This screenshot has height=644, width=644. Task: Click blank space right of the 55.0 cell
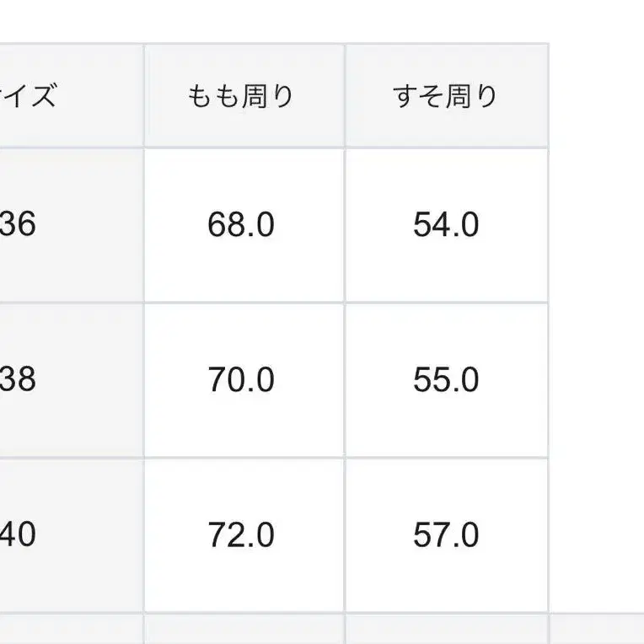596,379
